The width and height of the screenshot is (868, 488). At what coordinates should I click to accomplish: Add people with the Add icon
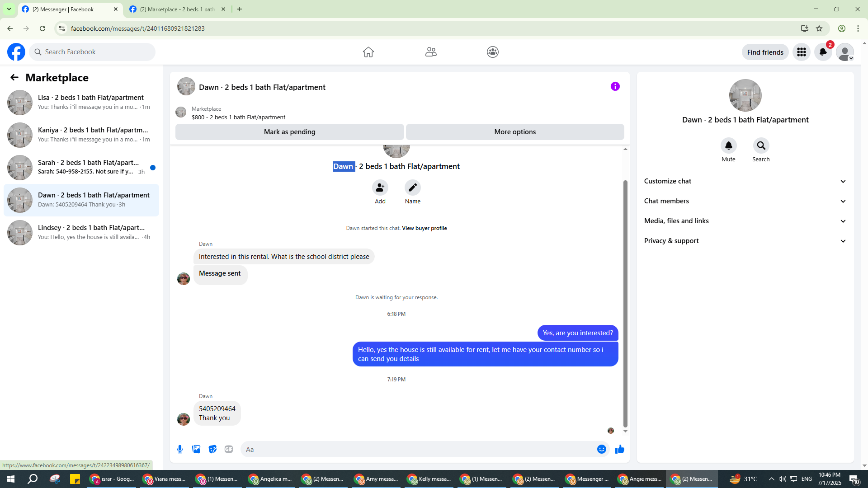pos(380,188)
